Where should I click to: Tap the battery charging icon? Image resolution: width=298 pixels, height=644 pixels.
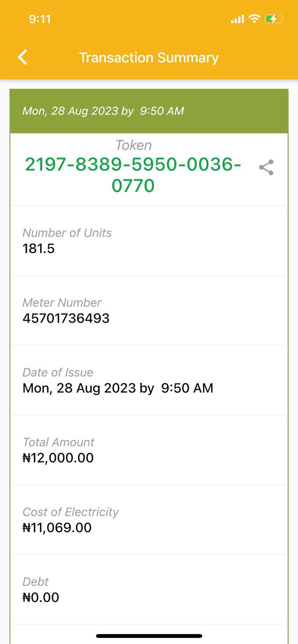(x=274, y=19)
